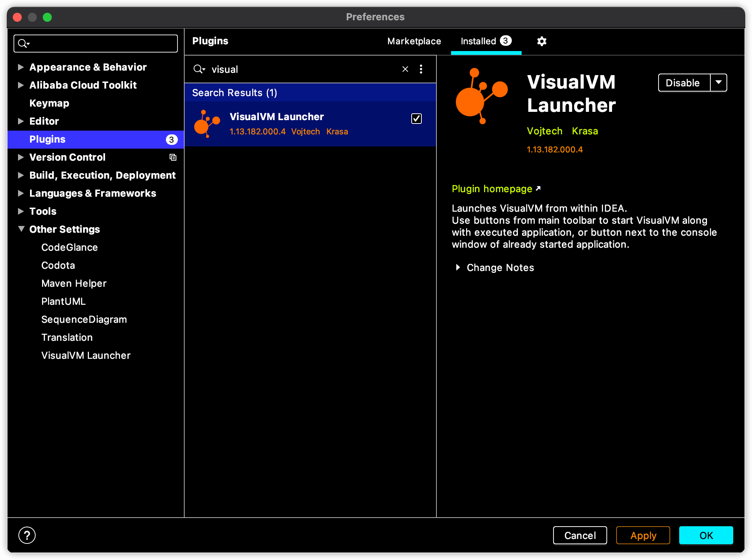The width and height of the screenshot is (752, 560).
Task: Open Codota settings
Action: pyautogui.click(x=58, y=265)
